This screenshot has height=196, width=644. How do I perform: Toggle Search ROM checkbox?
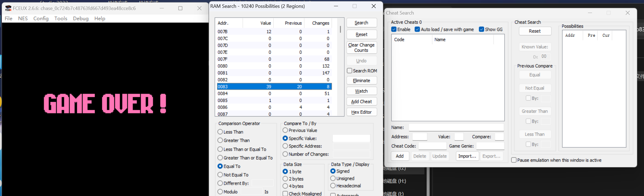point(362,71)
